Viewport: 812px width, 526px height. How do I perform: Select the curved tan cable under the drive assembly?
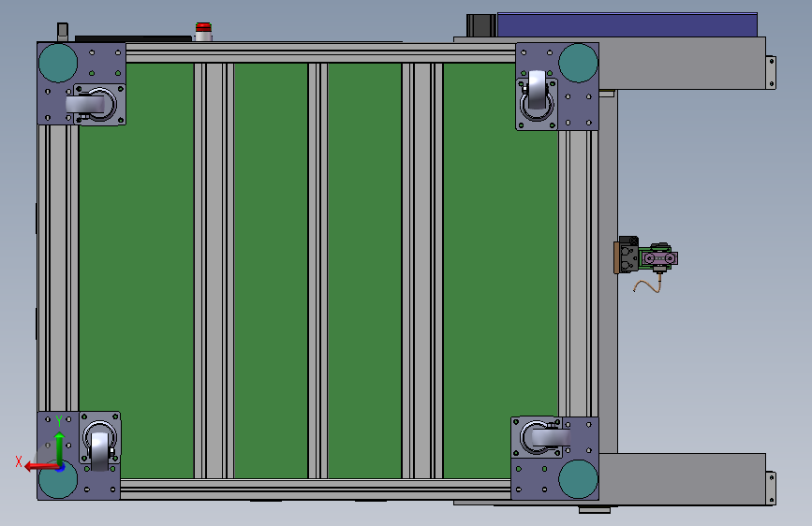(x=647, y=285)
